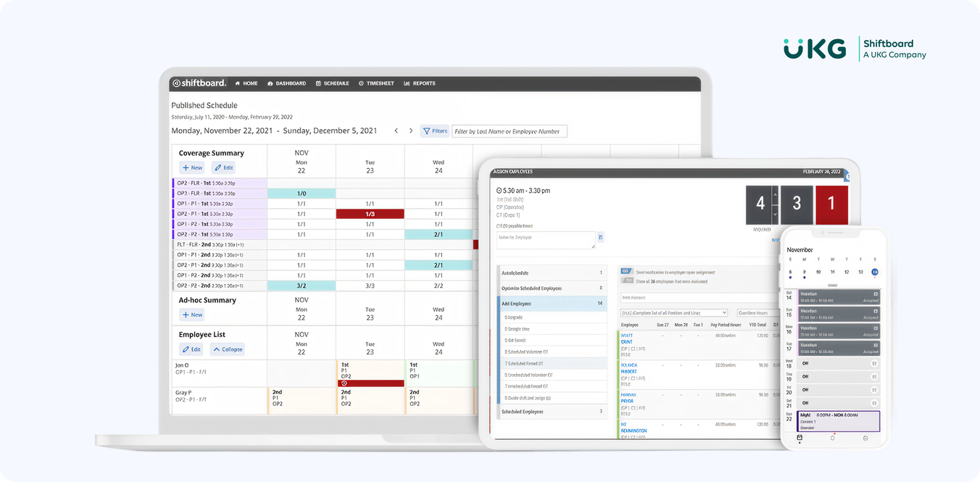Open the Filters button

pyautogui.click(x=435, y=131)
